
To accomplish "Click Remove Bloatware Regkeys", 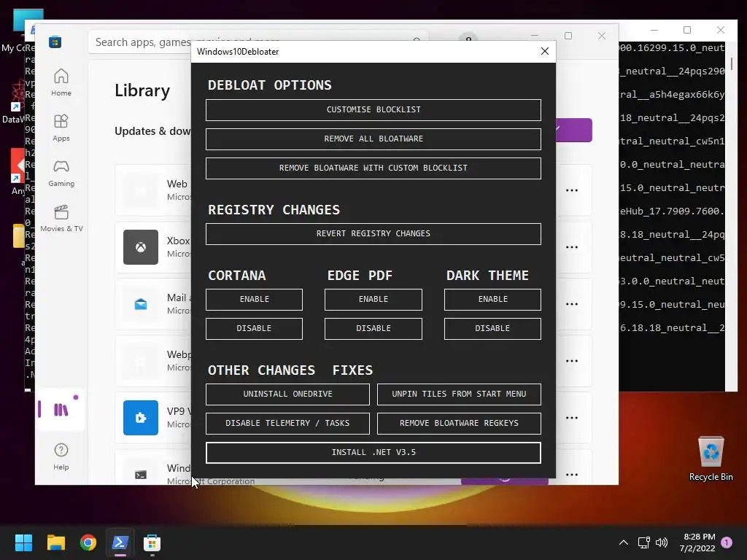I will click(x=459, y=423).
